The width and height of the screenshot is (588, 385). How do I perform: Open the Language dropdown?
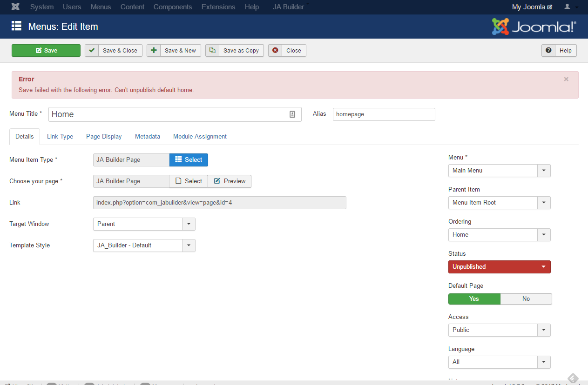[x=500, y=362]
